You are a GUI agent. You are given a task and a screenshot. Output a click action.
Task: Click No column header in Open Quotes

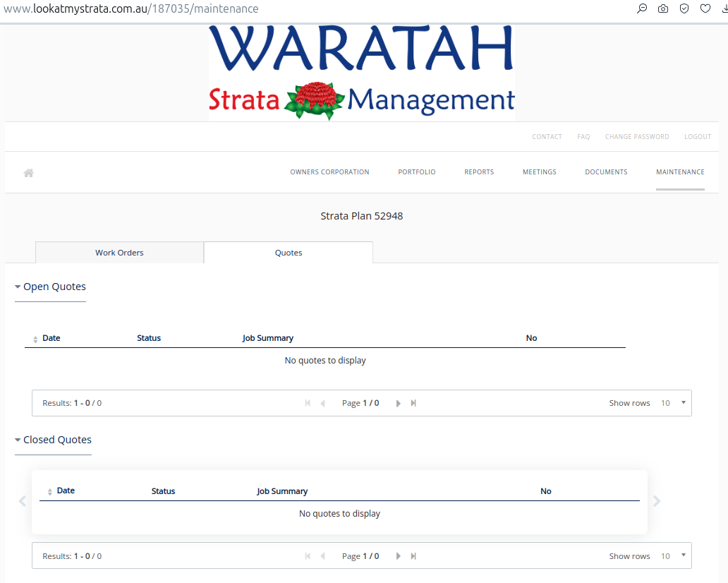[x=531, y=337]
